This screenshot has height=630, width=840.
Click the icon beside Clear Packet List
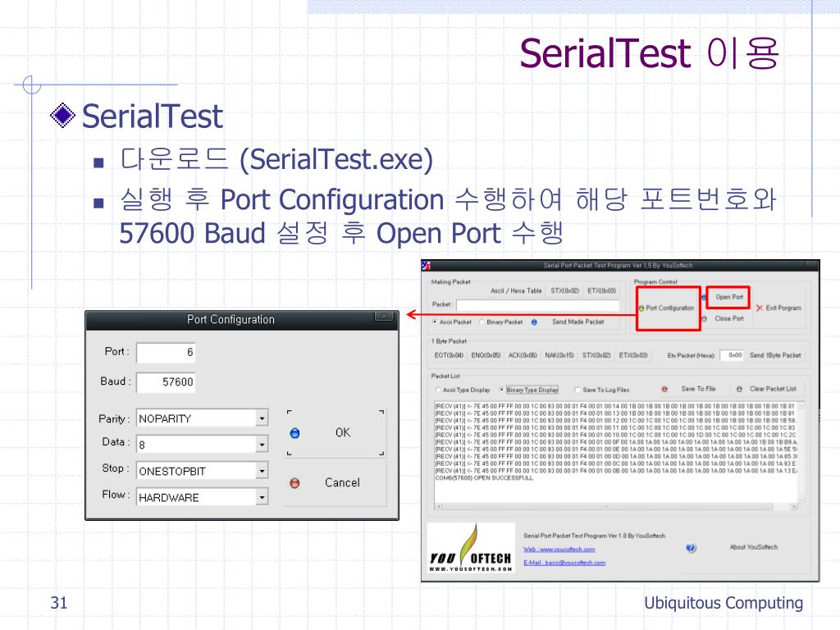(x=739, y=389)
